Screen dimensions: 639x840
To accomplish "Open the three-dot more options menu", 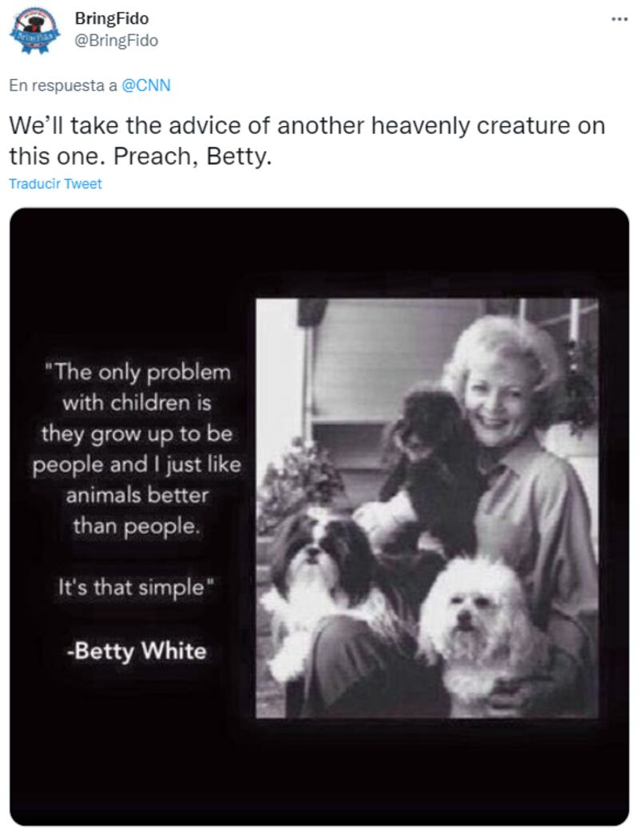I will 619,19.
